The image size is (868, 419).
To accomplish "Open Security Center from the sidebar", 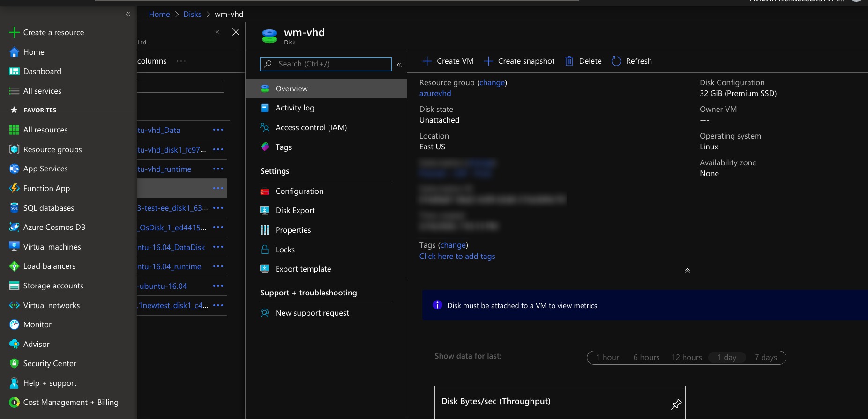I will tap(49, 363).
